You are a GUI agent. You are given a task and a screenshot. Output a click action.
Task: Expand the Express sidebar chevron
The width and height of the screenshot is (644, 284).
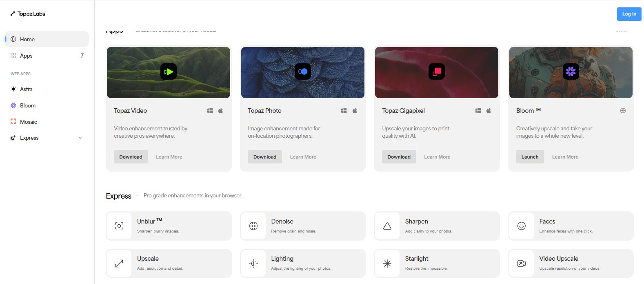80,138
